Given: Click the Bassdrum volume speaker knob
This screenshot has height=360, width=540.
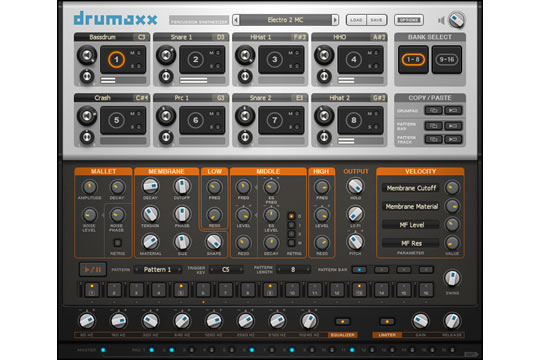Looking at the screenshot, I should point(87,55).
